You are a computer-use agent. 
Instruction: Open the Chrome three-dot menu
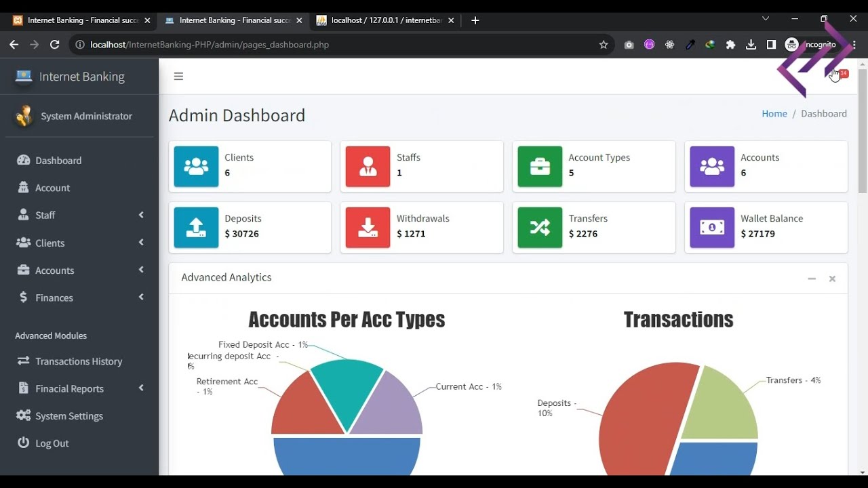[854, 45]
